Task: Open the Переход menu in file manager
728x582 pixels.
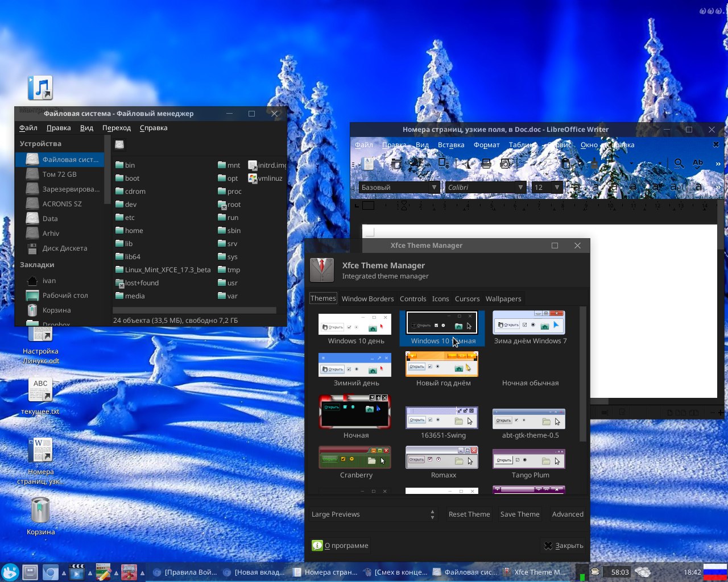Action: 117,128
